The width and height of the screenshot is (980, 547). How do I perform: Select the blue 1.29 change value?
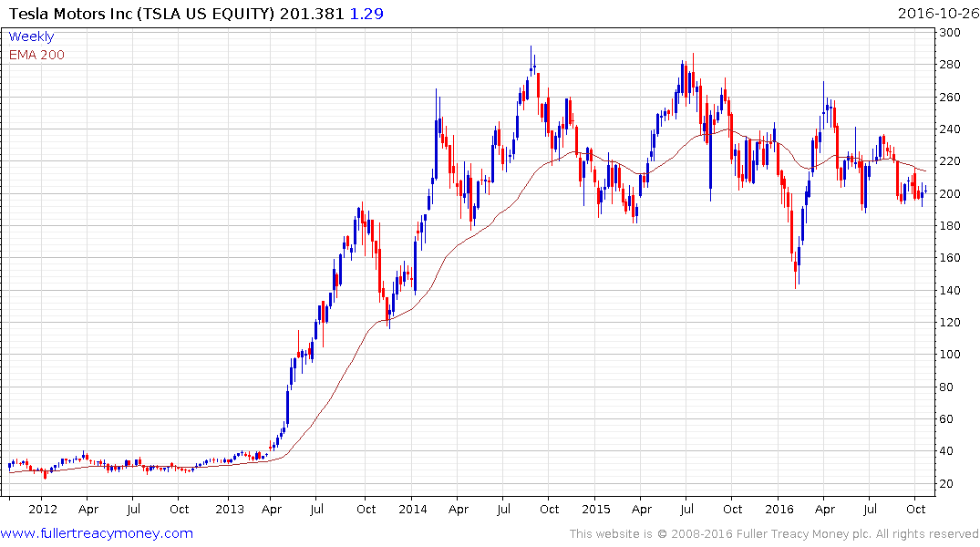point(366,13)
